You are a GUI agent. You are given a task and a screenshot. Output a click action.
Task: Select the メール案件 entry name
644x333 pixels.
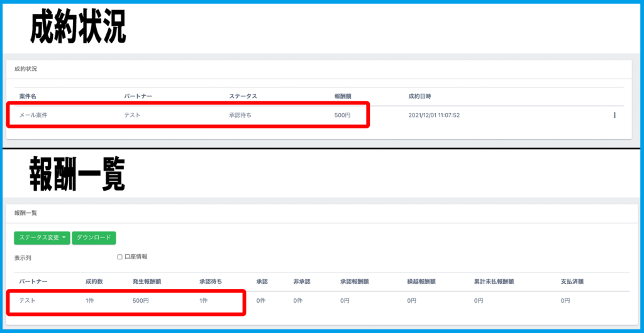33,115
